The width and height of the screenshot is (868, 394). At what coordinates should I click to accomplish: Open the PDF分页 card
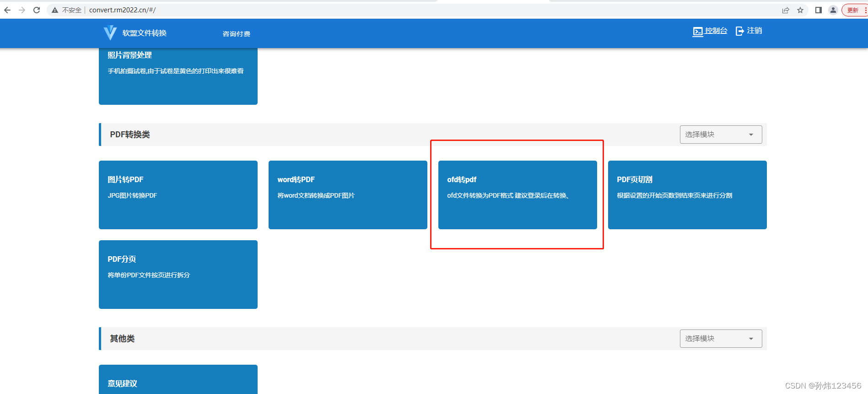coord(178,275)
